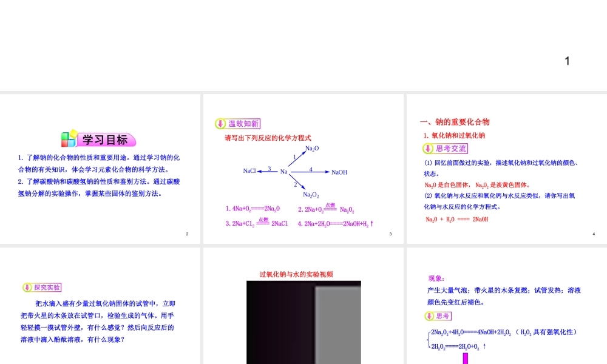Click equation 4. 2Na+2H2O====2NaOH+H2↑
This screenshot has width=607, height=364.
[335, 224]
